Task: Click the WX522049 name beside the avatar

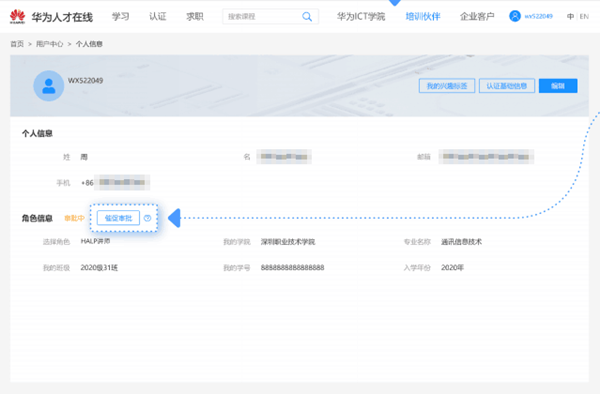Action: click(85, 80)
